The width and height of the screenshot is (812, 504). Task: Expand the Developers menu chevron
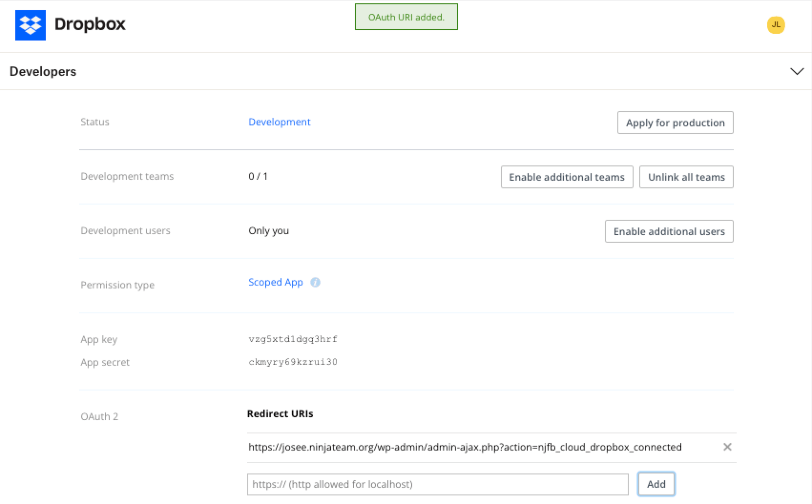[797, 72]
